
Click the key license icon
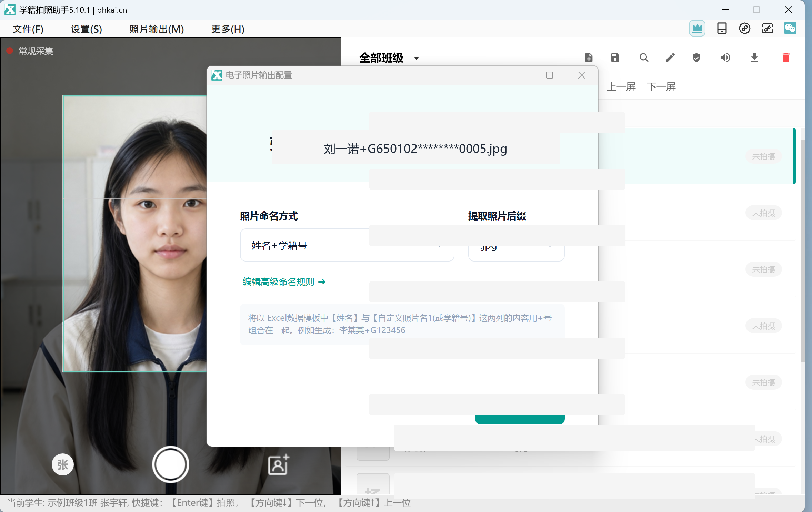click(767, 28)
